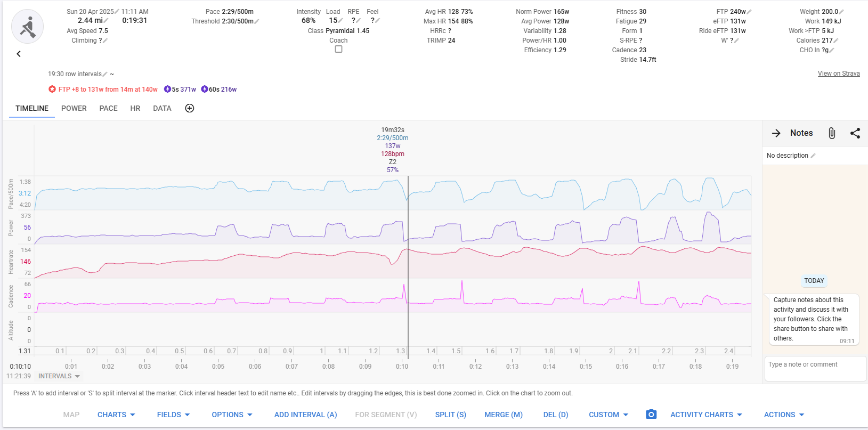Click MERGE (M) button
This screenshot has height=430, width=868.
point(504,415)
